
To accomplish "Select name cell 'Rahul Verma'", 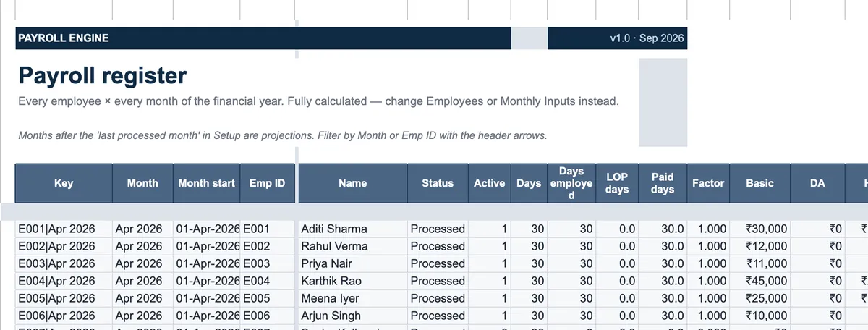I will pos(352,246).
